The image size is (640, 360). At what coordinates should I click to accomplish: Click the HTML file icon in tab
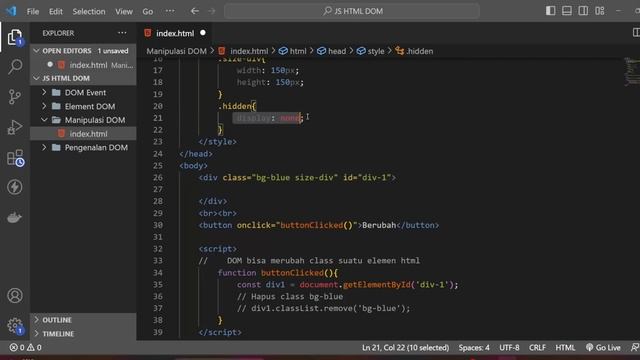click(147, 33)
